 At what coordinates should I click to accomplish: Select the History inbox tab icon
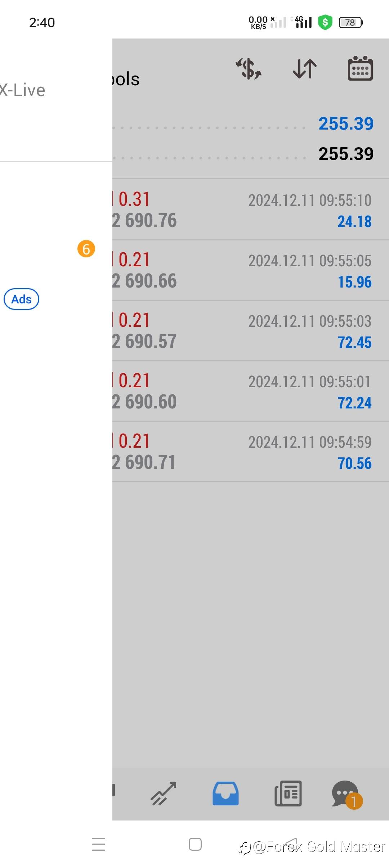tap(225, 793)
